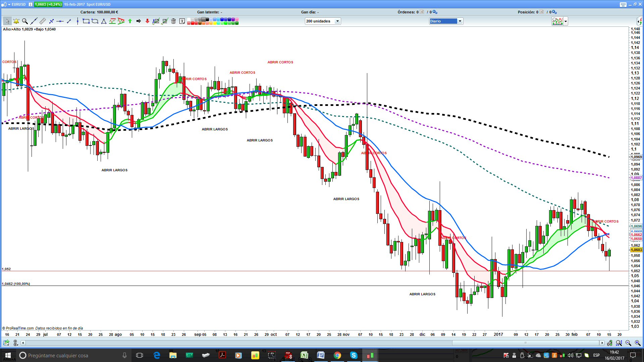Viewport: 644px width, 362px height.
Task: Select the ruler measurement tool
Action: pyautogui.click(x=43, y=21)
